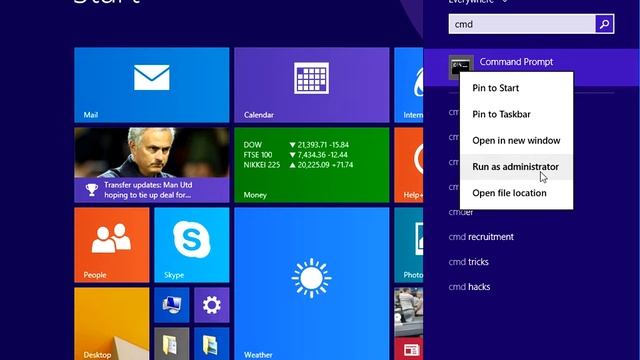The height and width of the screenshot is (360, 640).
Task: Select Pin to Taskbar
Action: 516,114
